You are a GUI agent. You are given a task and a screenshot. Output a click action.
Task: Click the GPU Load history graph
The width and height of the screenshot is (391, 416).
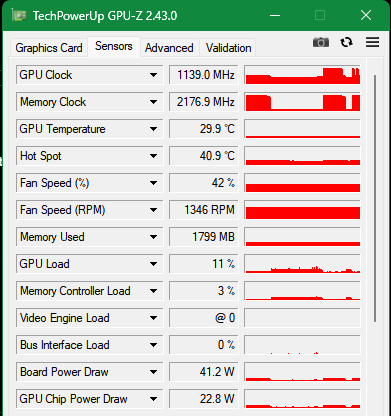pos(302,264)
